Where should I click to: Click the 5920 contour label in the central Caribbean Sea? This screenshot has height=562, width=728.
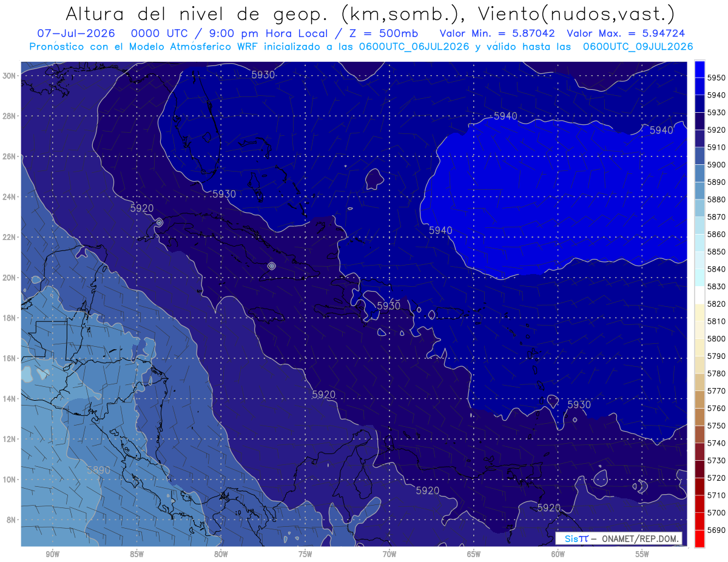324,395
